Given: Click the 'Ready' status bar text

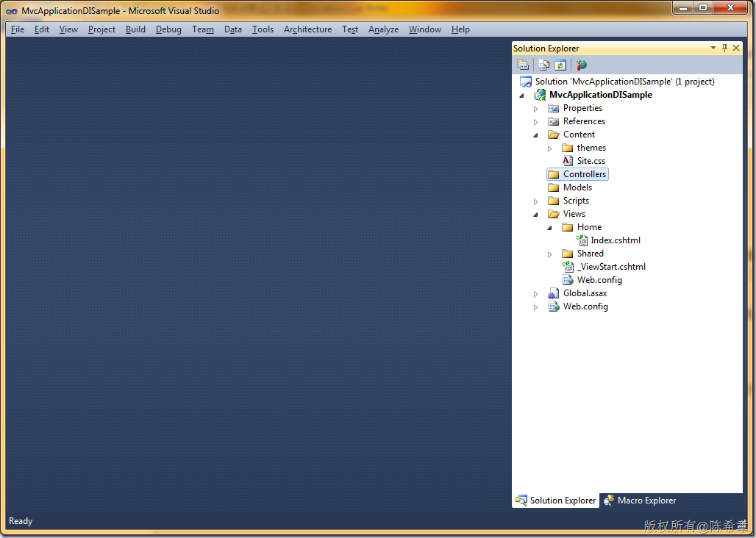Looking at the screenshot, I should [x=21, y=521].
